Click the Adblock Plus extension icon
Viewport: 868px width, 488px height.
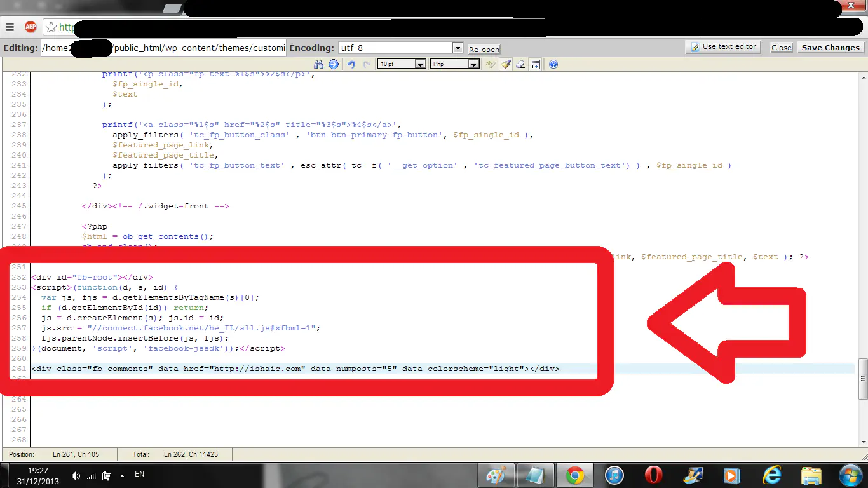pos(31,27)
